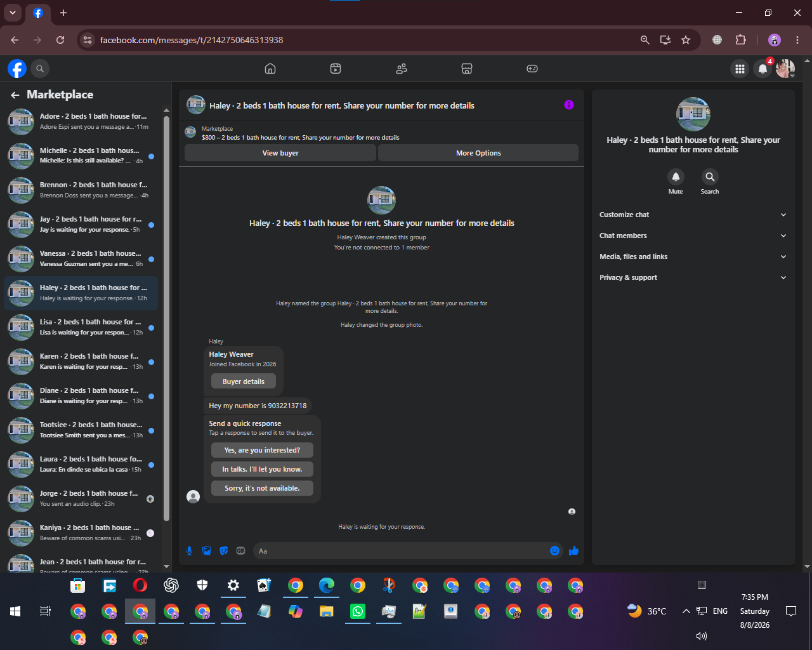Open Tootsiee's conversation in the list
The height and width of the screenshot is (650, 812).
(81, 430)
